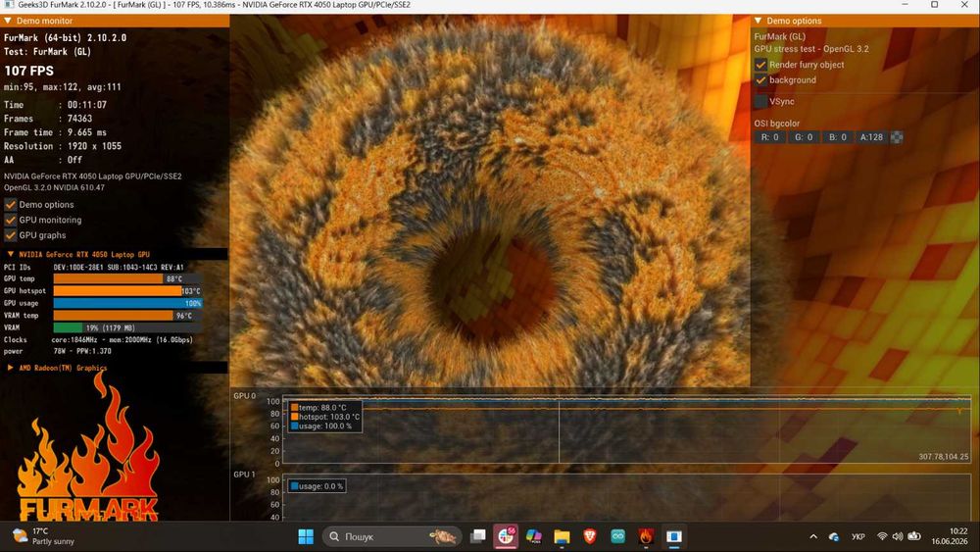Viewport: 980px width, 552px height.
Task: Click the Task View taskbar icon
Action: 478,536
